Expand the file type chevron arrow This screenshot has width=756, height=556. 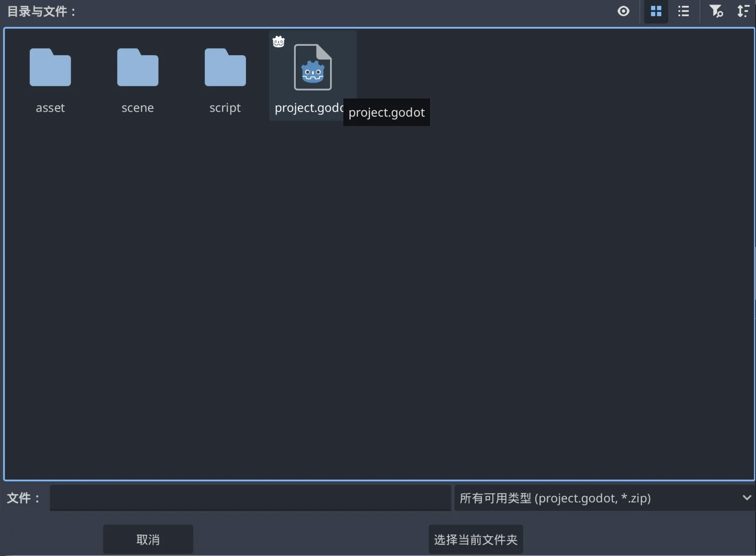747,498
